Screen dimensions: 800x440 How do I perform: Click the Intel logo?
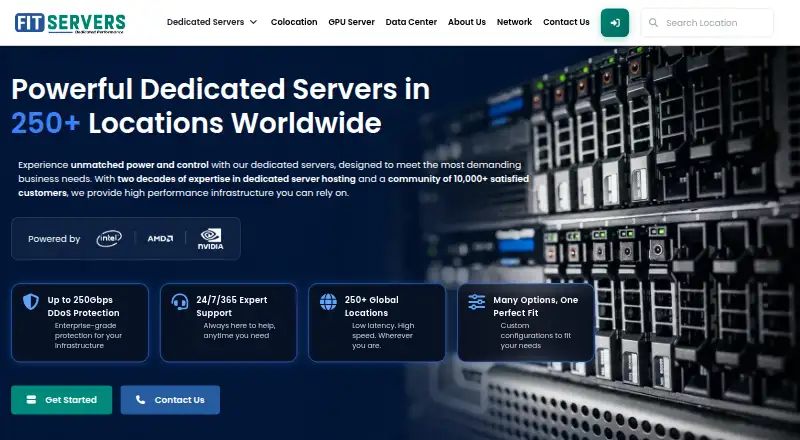coord(109,238)
